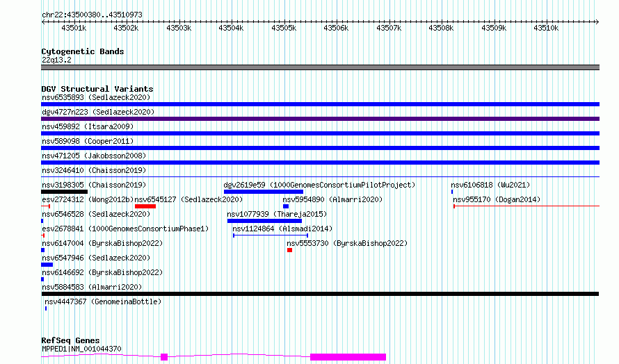This screenshot has width=619, height=364.
Task: Click blue bar under dgv2619e59
Action: click(x=264, y=192)
